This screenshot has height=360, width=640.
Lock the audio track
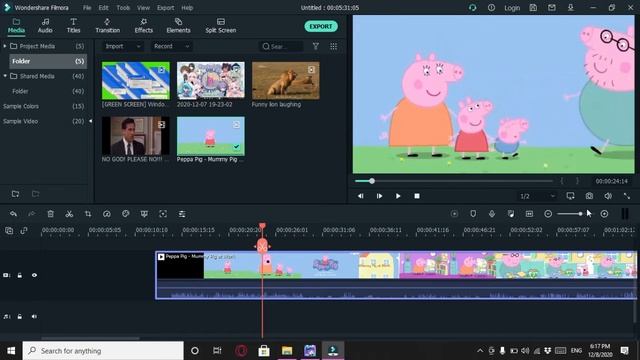point(20,316)
